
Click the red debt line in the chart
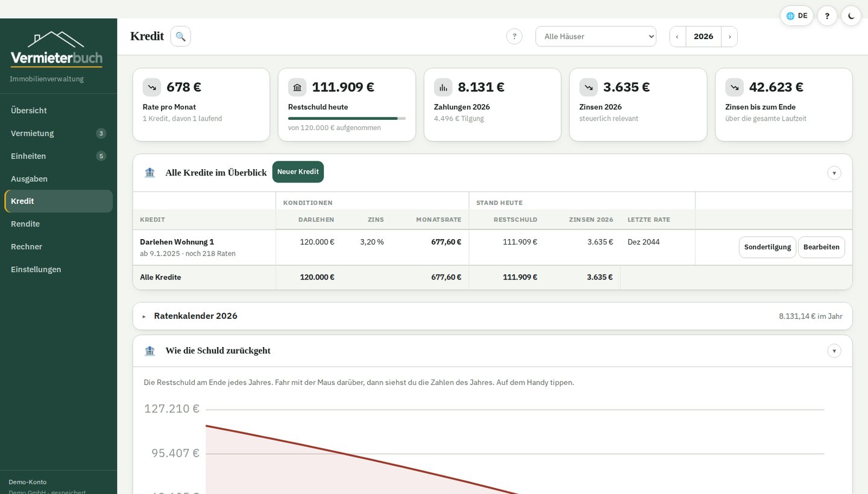(x=362, y=458)
